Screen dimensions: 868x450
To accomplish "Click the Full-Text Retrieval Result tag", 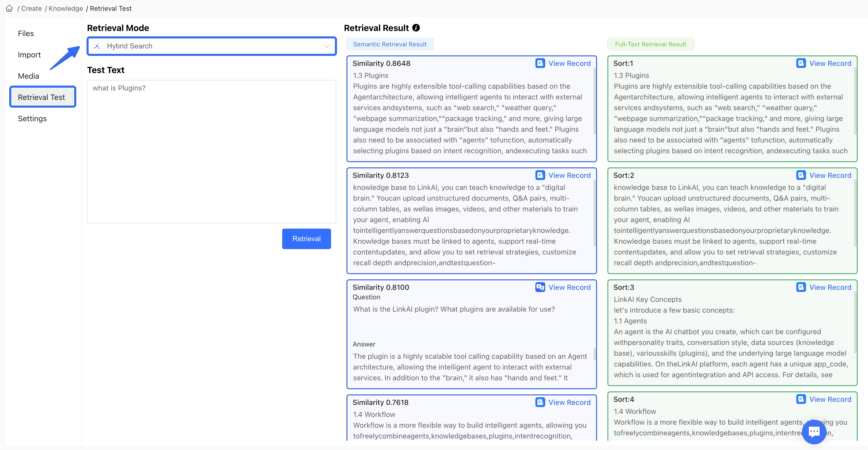I will tap(651, 44).
